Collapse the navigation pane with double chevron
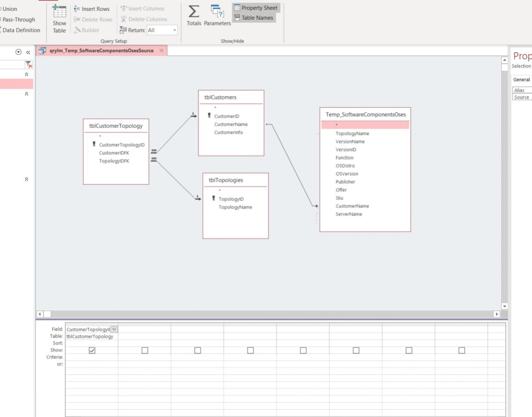The width and height of the screenshot is (532, 417). pyautogui.click(x=28, y=52)
